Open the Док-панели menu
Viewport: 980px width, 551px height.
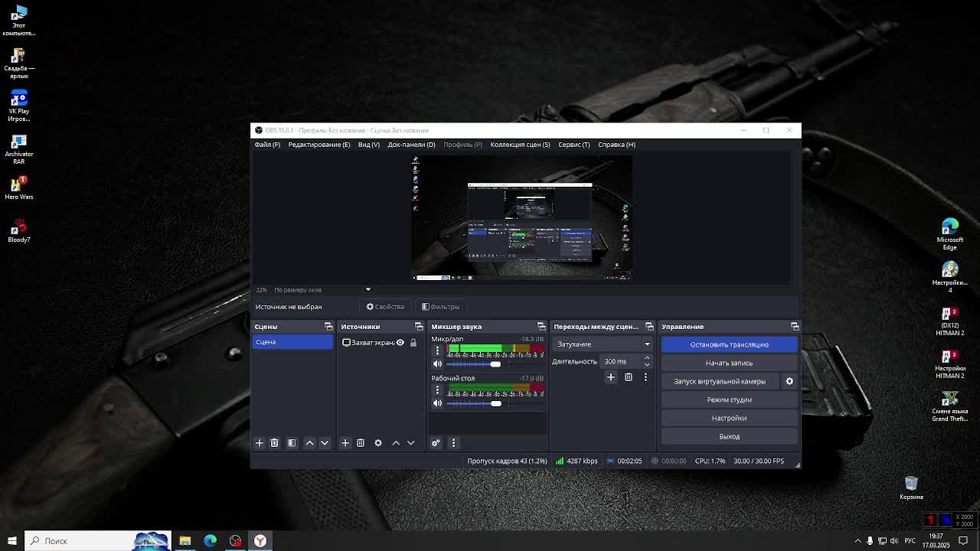(x=411, y=144)
